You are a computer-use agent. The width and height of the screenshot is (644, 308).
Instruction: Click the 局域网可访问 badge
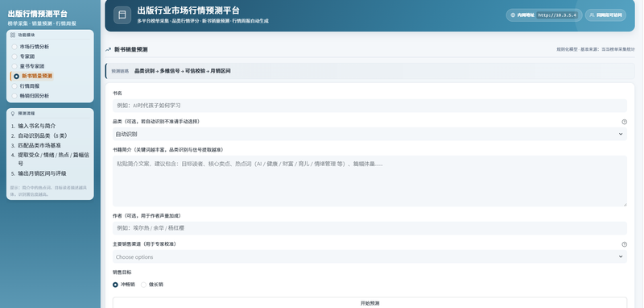coord(606,15)
